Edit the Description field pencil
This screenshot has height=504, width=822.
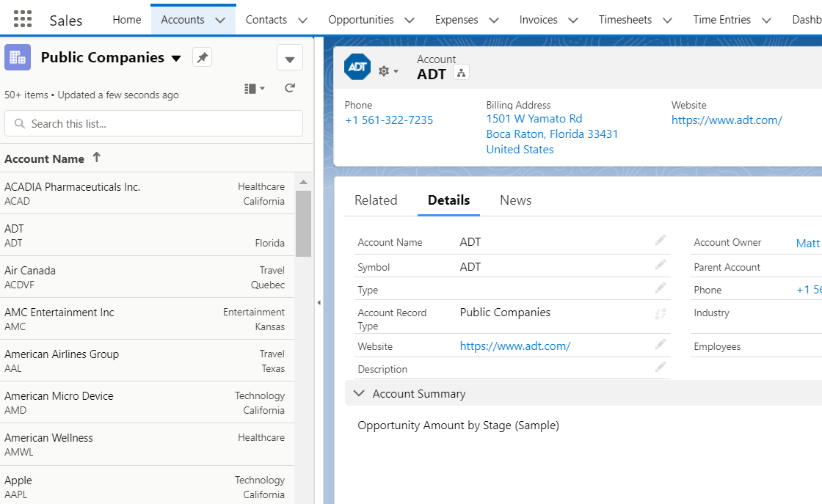pos(660,367)
